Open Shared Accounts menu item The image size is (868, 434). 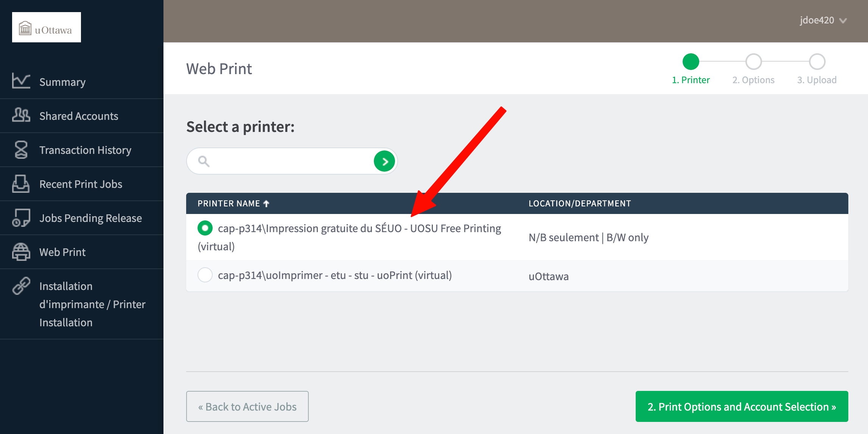79,116
